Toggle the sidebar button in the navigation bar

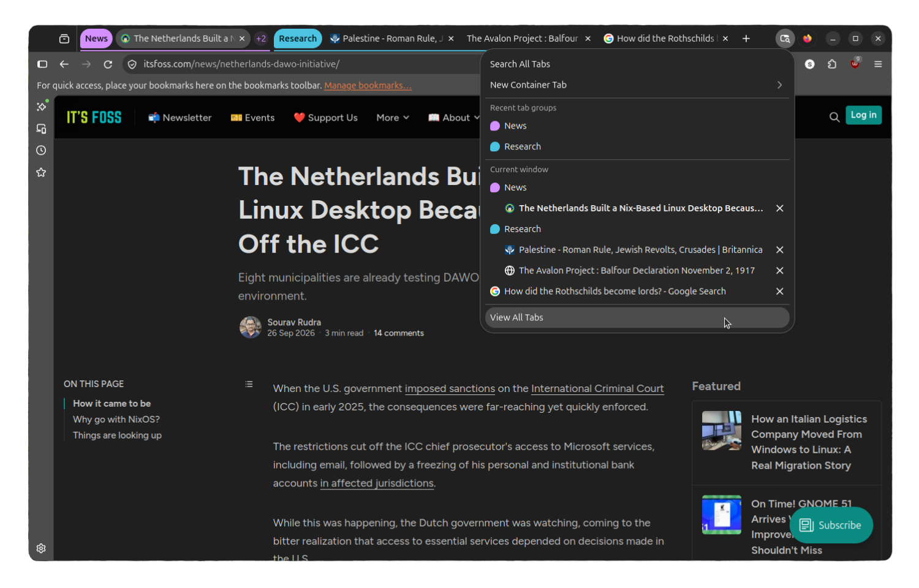click(42, 64)
